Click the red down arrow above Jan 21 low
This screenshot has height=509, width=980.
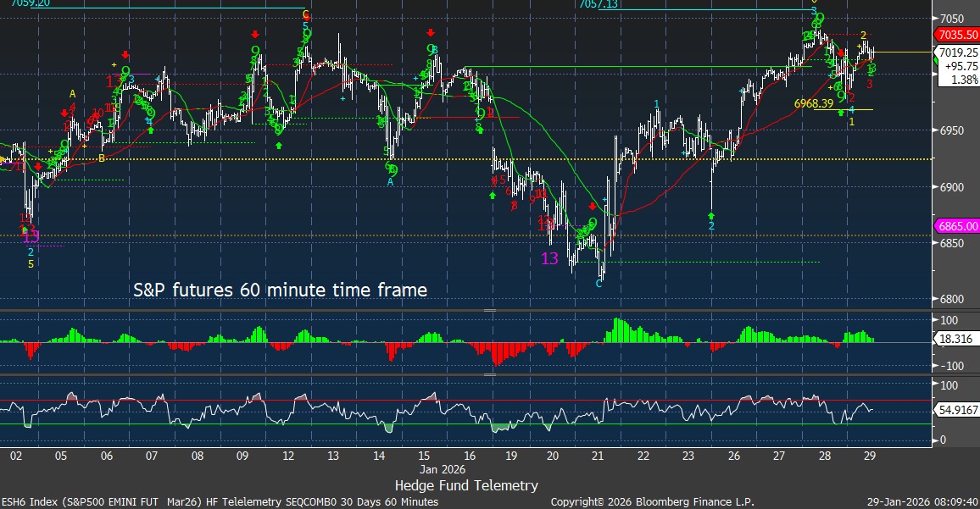[593, 206]
